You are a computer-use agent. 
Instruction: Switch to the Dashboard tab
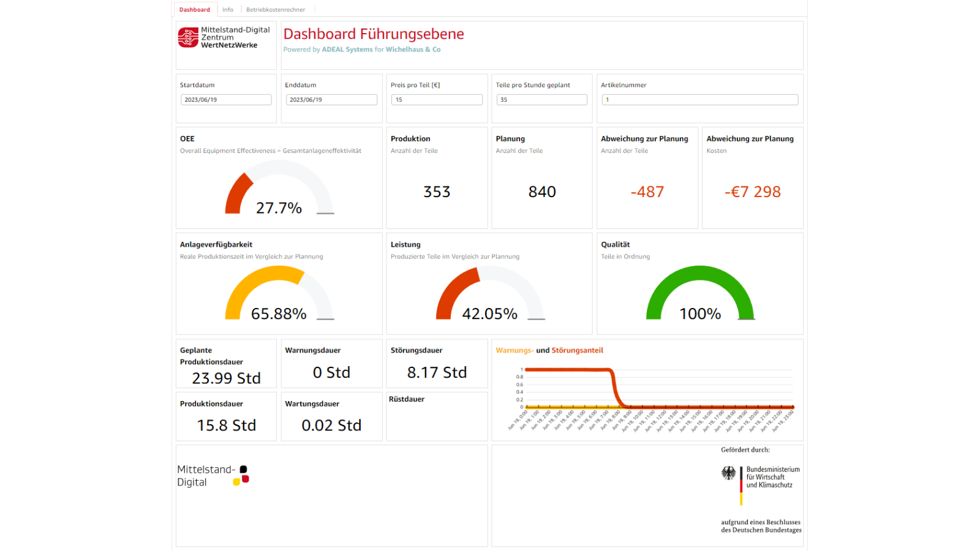[x=195, y=10]
